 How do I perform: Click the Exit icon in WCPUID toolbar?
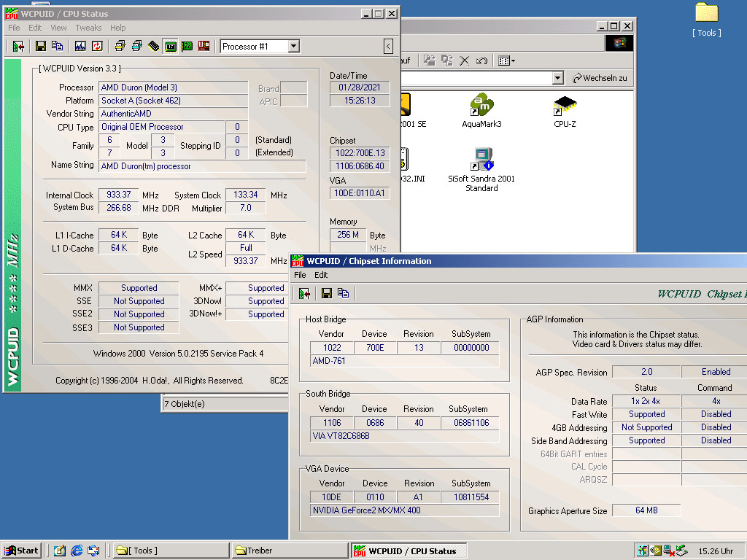[x=19, y=47]
